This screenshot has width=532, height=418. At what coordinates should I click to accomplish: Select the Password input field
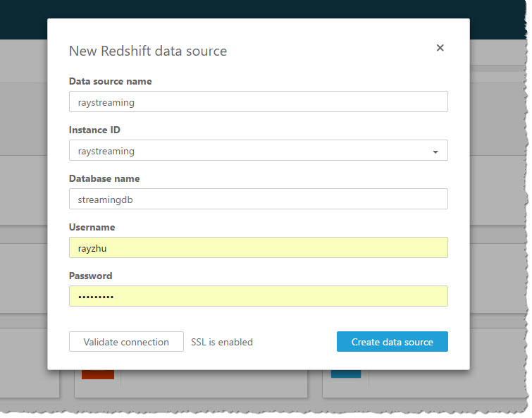coord(258,297)
